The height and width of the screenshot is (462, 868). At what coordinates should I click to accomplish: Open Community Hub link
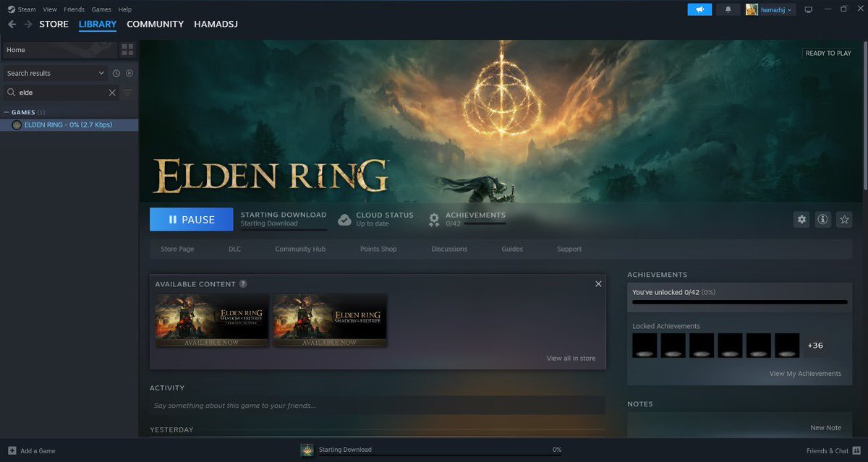(x=300, y=249)
